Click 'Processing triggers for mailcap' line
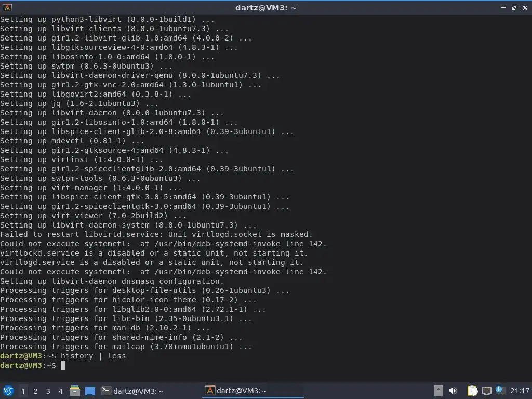 (x=126, y=347)
